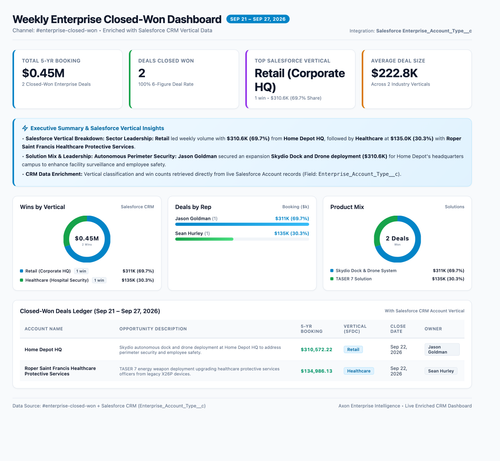Click the Jason Goldman $311K (69.7%) value
Screen dimensions: 500x461
coord(292,219)
